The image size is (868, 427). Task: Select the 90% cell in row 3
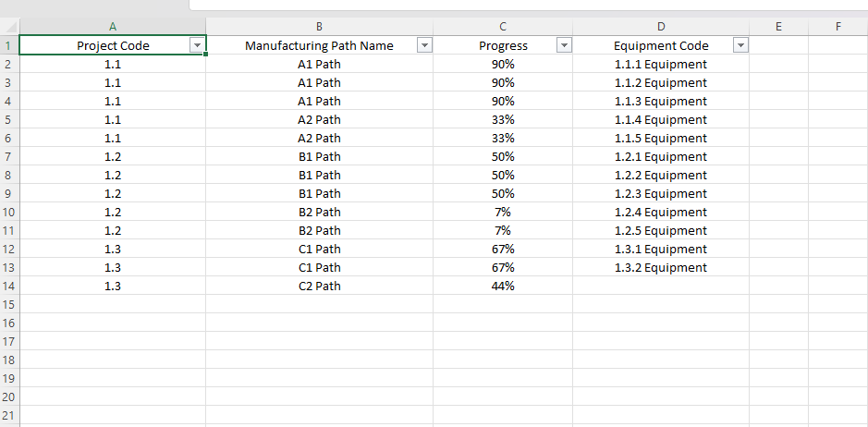click(503, 82)
